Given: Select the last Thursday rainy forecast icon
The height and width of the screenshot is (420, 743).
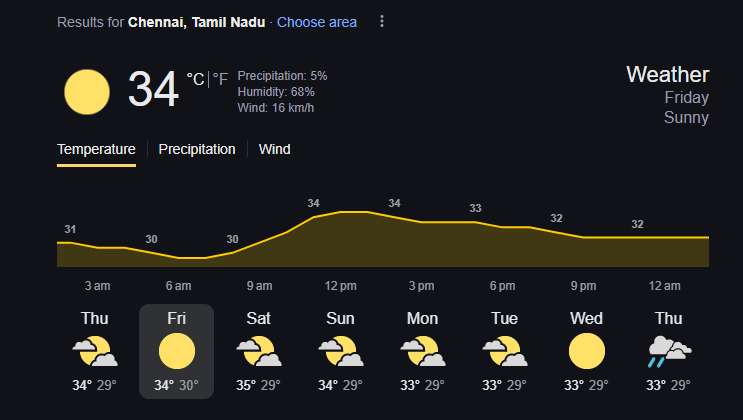Looking at the screenshot, I should tap(669, 351).
